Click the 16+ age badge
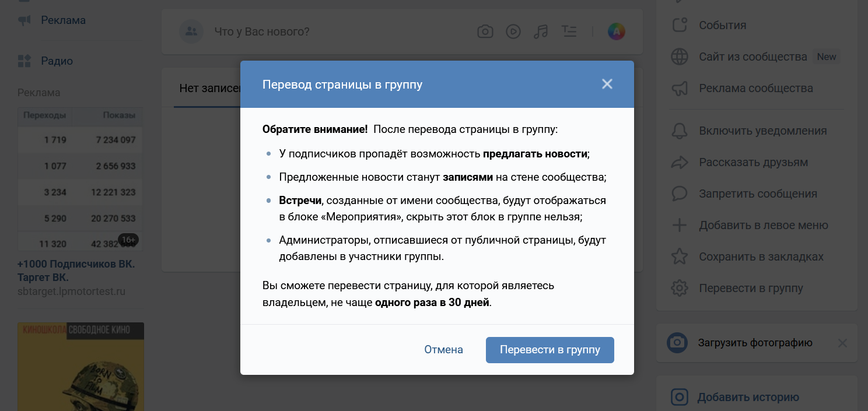The width and height of the screenshot is (868, 411). point(128,240)
